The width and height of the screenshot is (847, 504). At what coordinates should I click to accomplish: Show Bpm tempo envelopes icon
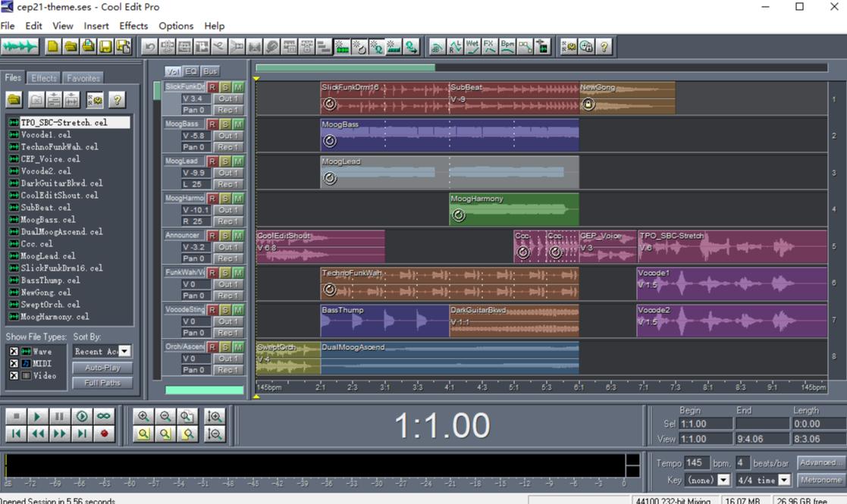507,47
